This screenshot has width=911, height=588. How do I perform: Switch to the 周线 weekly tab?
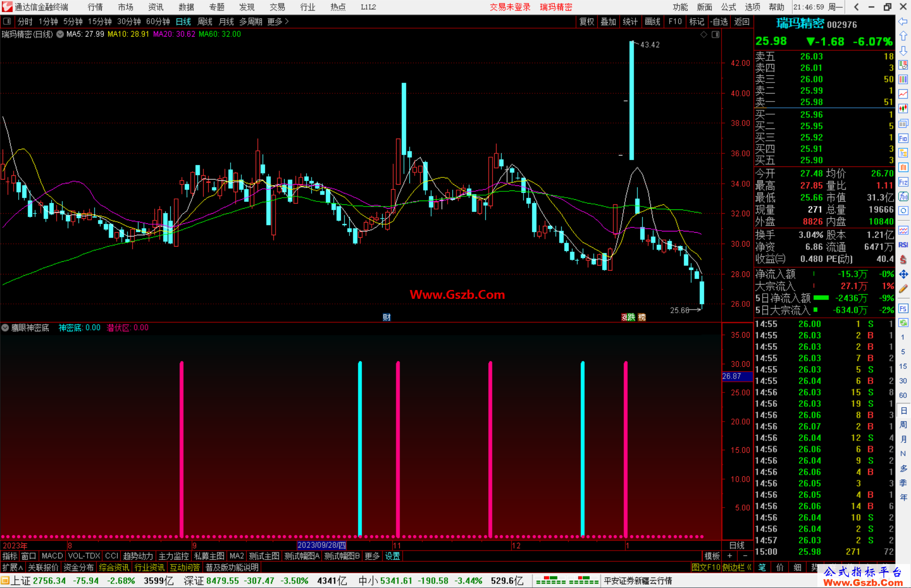(205, 21)
